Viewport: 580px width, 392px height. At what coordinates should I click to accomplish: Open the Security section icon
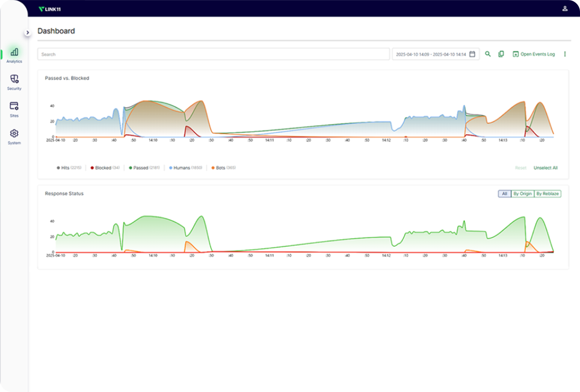pos(14,79)
